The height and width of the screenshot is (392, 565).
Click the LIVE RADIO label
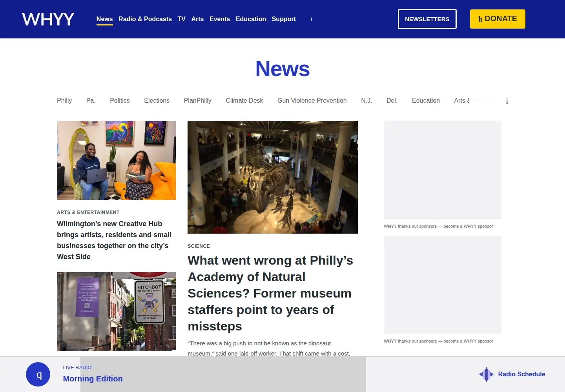point(77,368)
